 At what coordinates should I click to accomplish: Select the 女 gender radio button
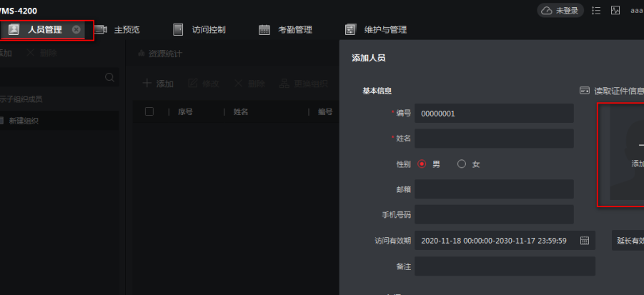coord(462,164)
